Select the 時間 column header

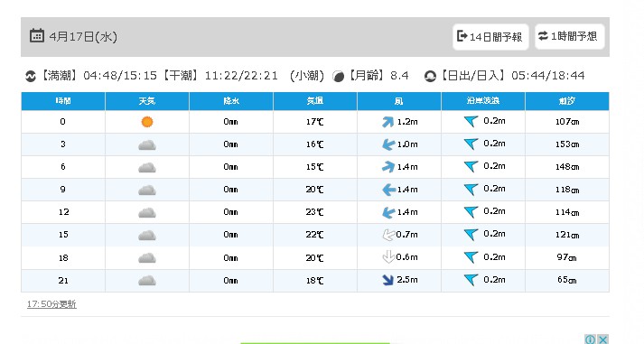[x=63, y=101]
